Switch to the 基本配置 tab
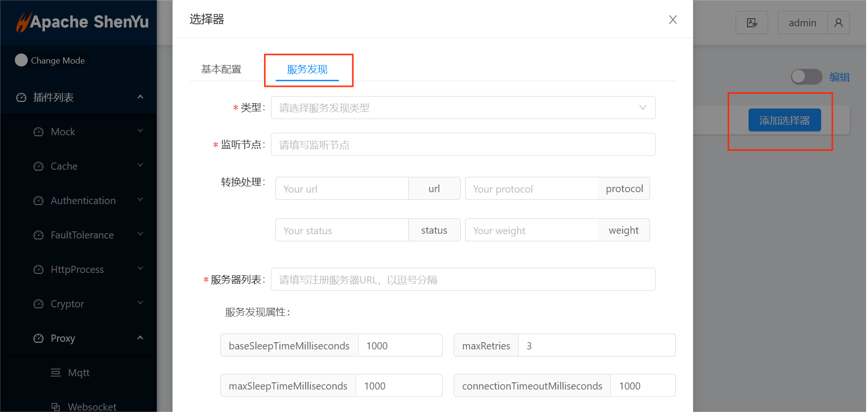 click(x=221, y=70)
